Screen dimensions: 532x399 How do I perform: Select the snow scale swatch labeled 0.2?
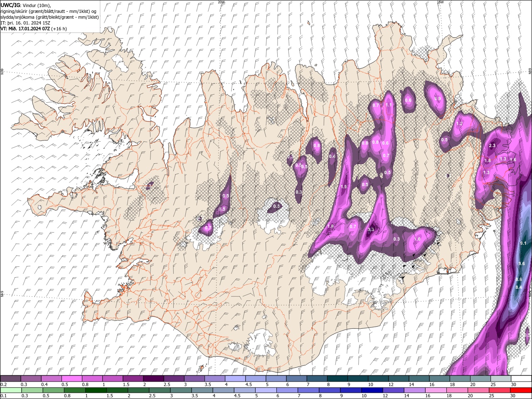(10, 379)
